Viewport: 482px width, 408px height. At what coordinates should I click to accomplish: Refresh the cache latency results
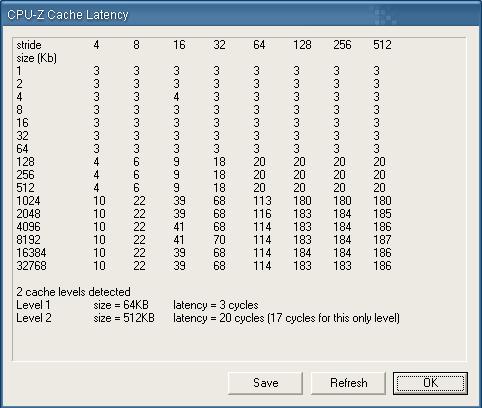(348, 383)
